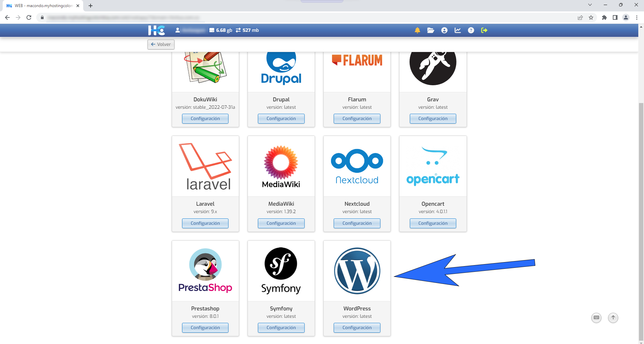Open Configuración for WordPress

coord(357,328)
